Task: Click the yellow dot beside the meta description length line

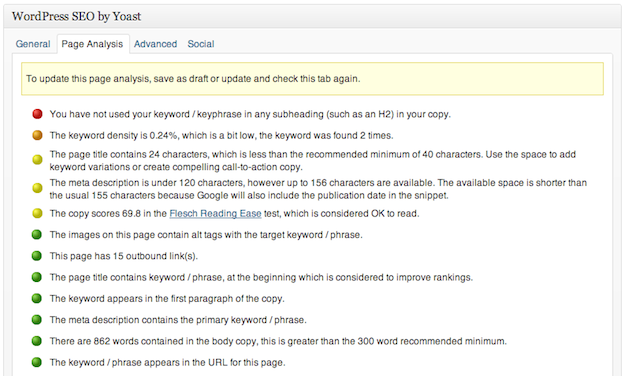Action: [37, 188]
